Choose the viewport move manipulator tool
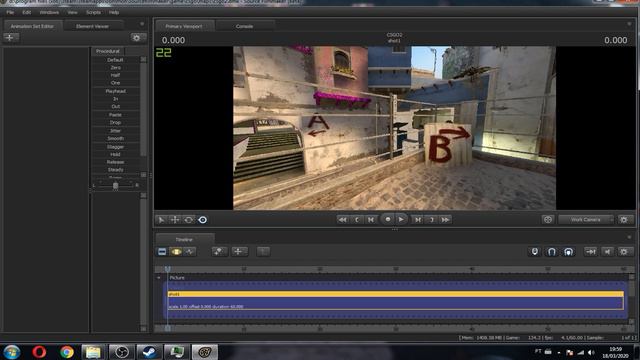The width and height of the screenshot is (640, 360). tap(175, 220)
